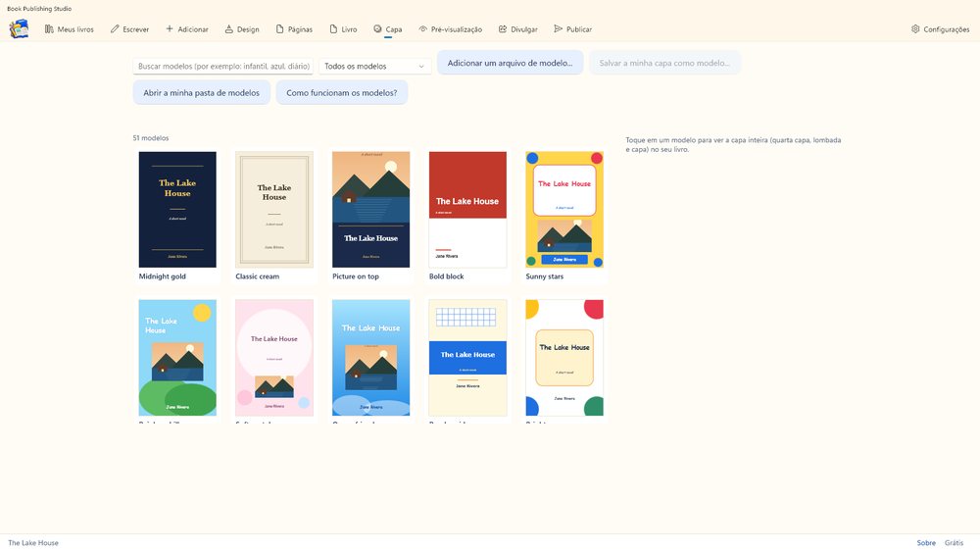Select the pink circle cover template
The width and height of the screenshot is (980, 551).
coord(274,358)
